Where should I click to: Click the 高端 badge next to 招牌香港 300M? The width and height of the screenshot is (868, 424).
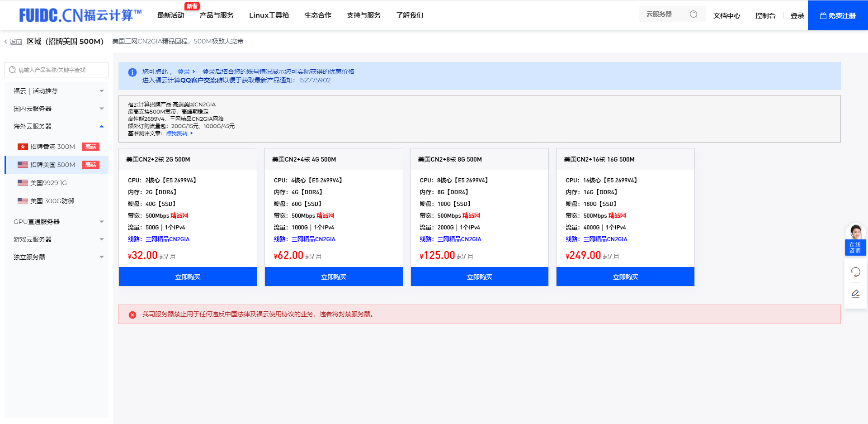[91, 147]
